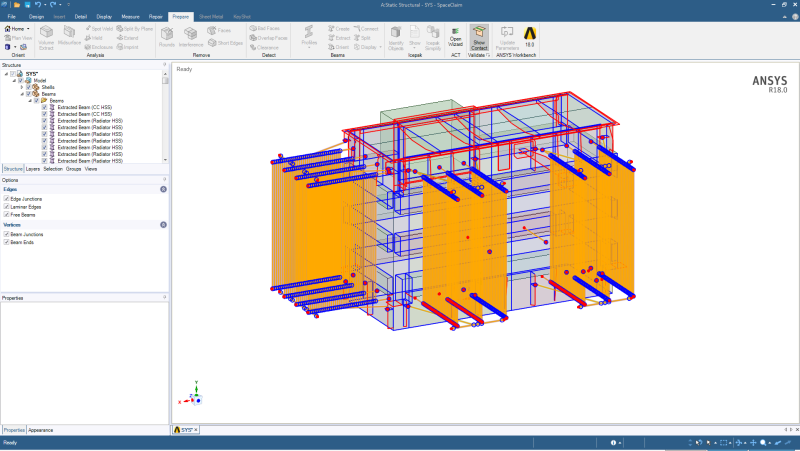Collapse the Edges options section
Image resolution: width=800 pixels, height=451 pixels.
pos(163,189)
